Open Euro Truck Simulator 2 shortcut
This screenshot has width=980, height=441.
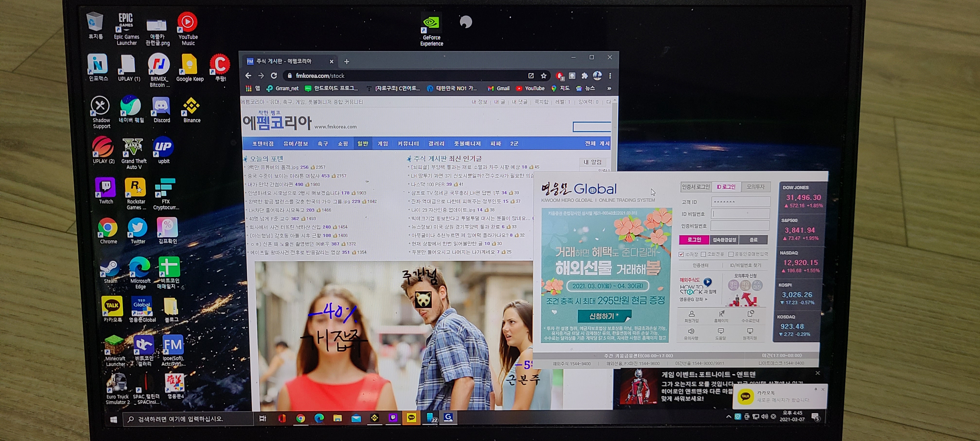click(x=117, y=389)
